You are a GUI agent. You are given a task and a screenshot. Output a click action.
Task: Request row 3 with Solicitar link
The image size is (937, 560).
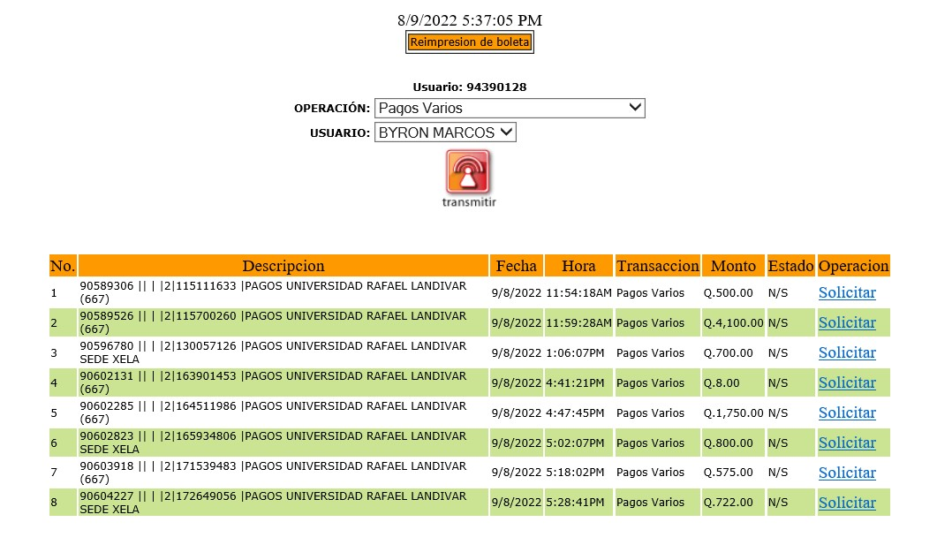847,352
